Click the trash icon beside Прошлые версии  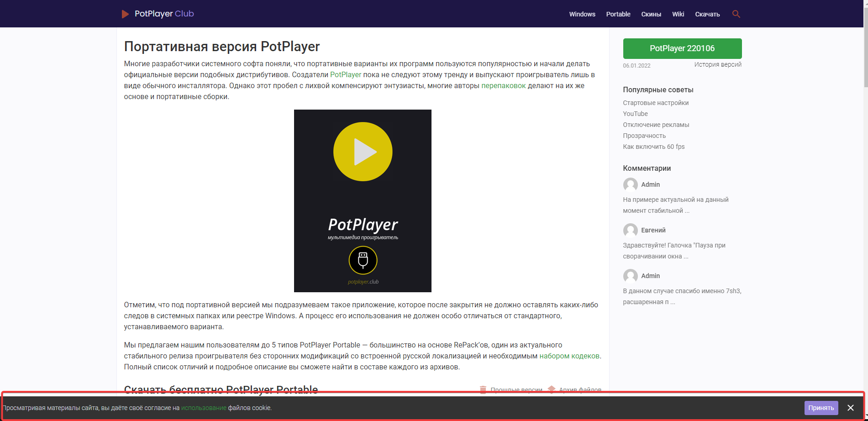tap(483, 389)
